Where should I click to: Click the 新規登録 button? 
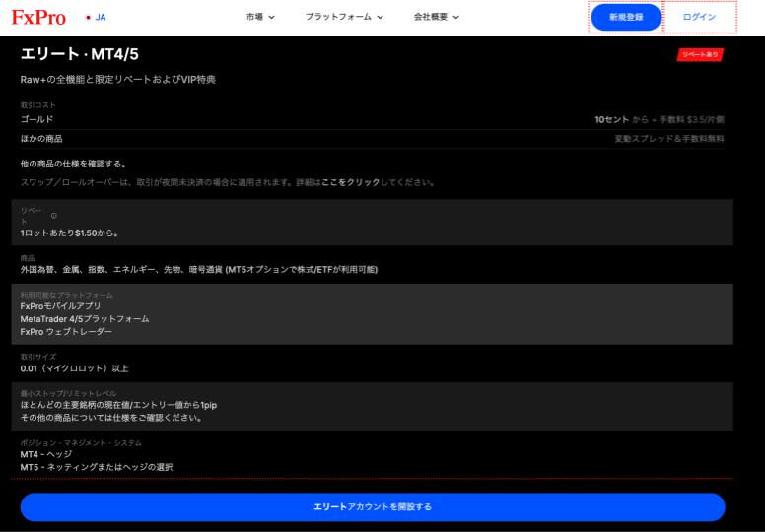[x=626, y=17]
